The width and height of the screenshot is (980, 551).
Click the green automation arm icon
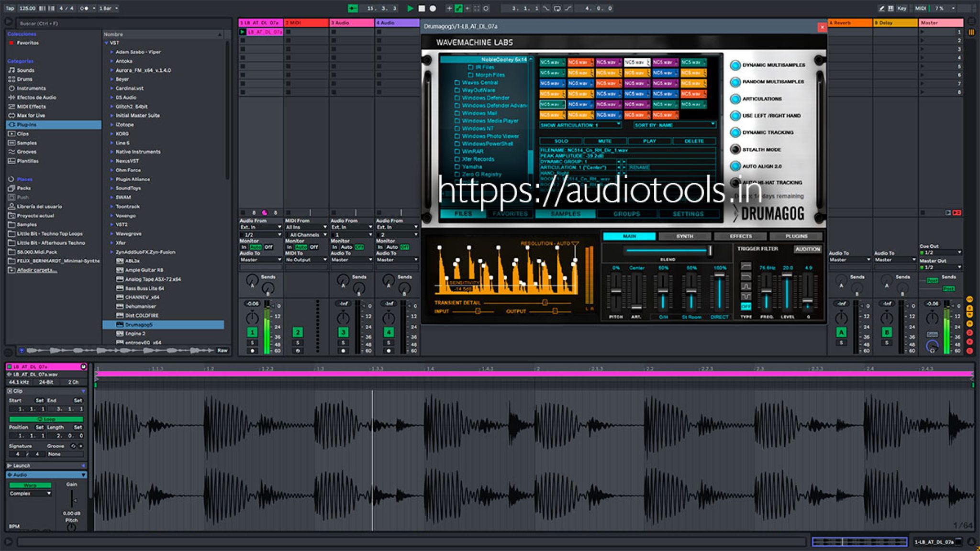tap(458, 8)
